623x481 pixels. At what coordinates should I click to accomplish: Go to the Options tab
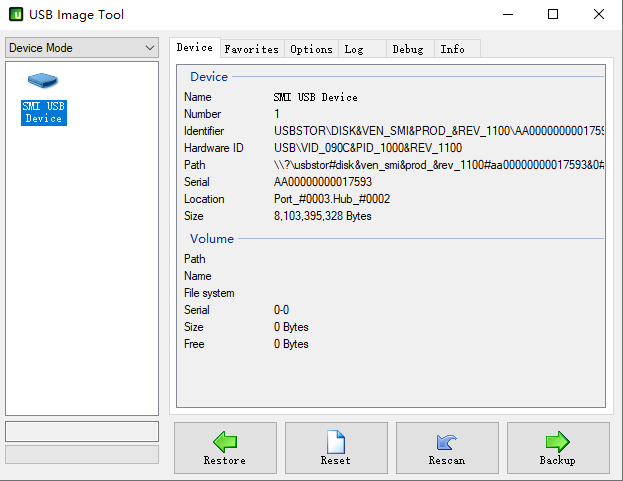(311, 49)
